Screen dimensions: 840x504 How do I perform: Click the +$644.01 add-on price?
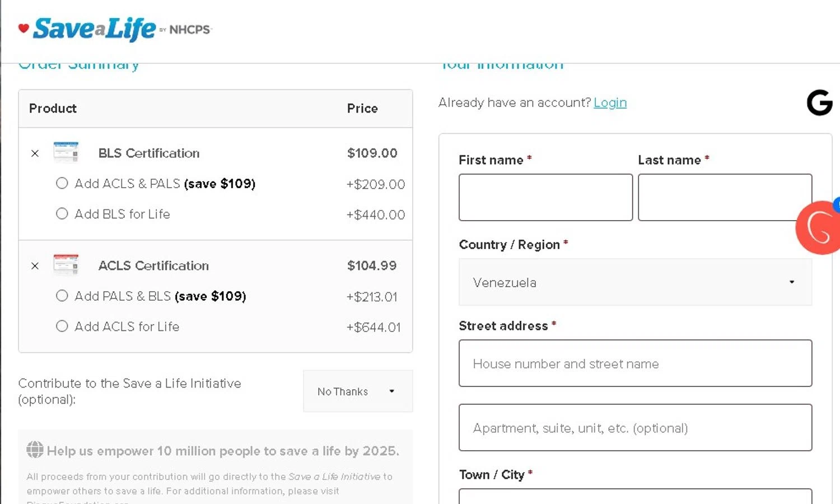(x=374, y=328)
